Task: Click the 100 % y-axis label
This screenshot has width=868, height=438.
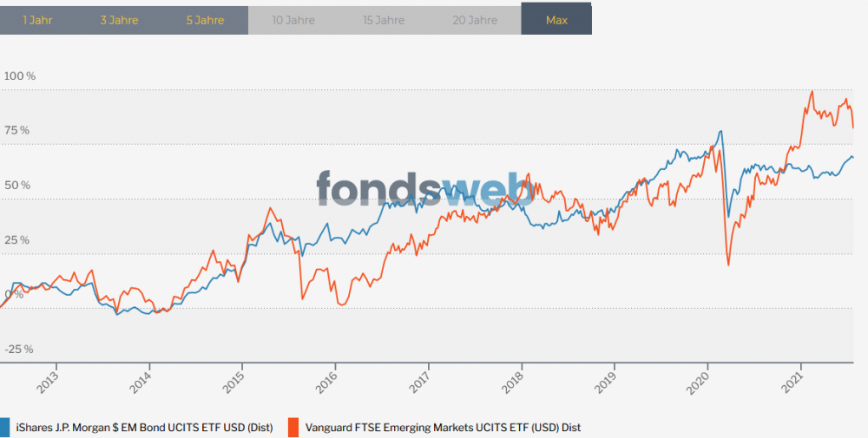Action: coord(20,76)
